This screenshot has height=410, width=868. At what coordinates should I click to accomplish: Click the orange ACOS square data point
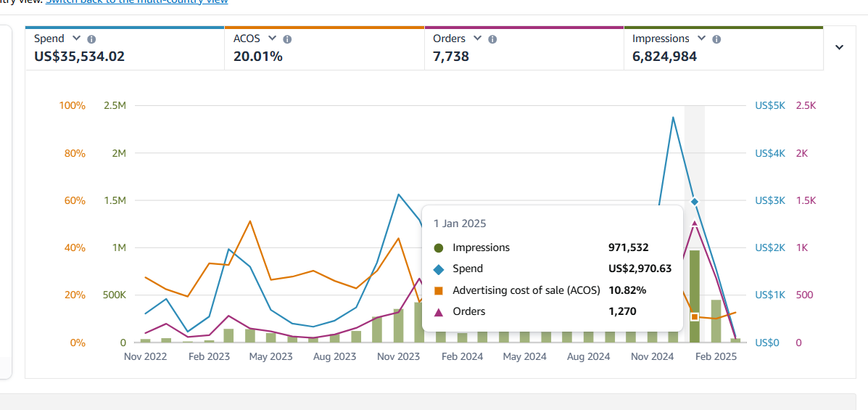pos(695,316)
